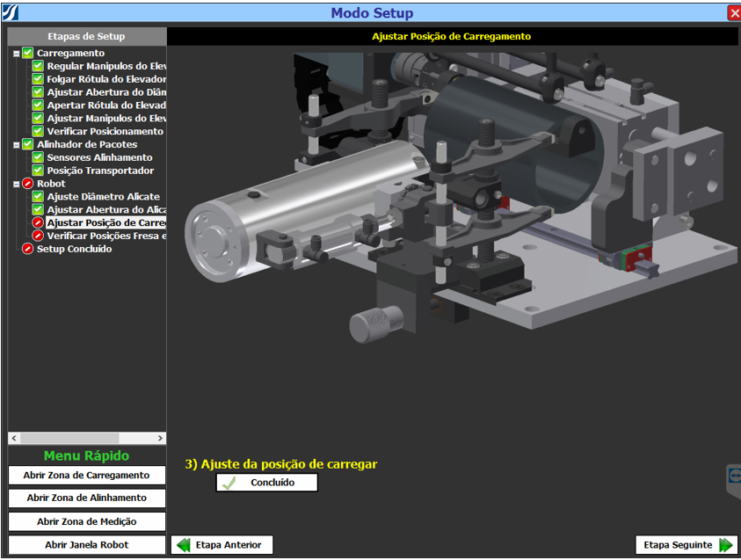Viewport: 741px width, 560px height.
Task: Collapse the Alinhador de Pacotes tree group
Action: (16, 145)
